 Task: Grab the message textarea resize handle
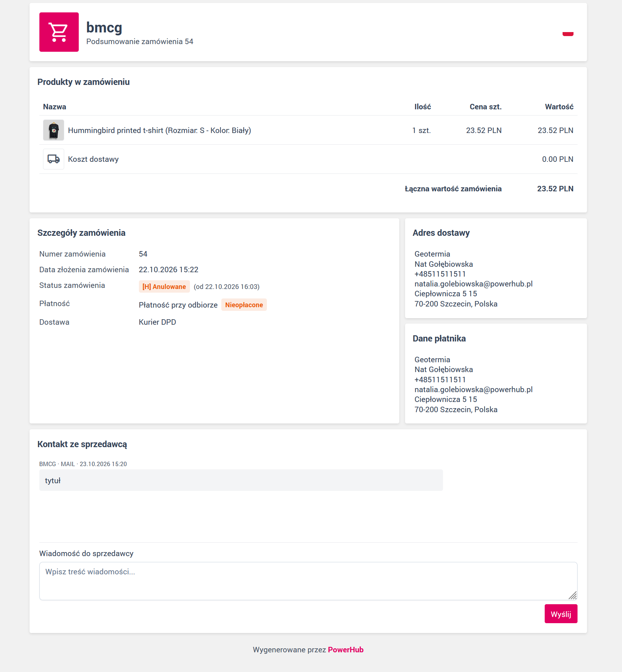(x=573, y=595)
